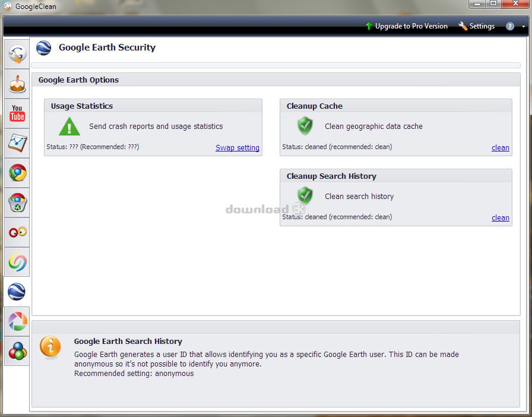
Task: Open the Google Desktop swirl sidebar tab
Action: coord(17,262)
